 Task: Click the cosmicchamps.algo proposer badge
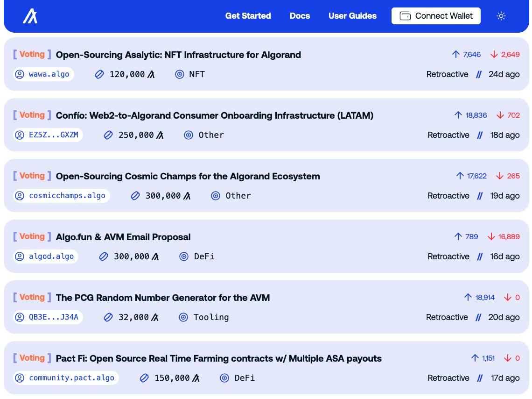(x=62, y=196)
